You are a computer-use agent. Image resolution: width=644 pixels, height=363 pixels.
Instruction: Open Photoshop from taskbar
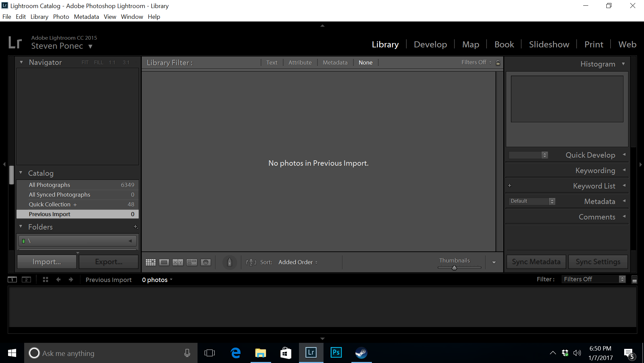[x=336, y=353]
